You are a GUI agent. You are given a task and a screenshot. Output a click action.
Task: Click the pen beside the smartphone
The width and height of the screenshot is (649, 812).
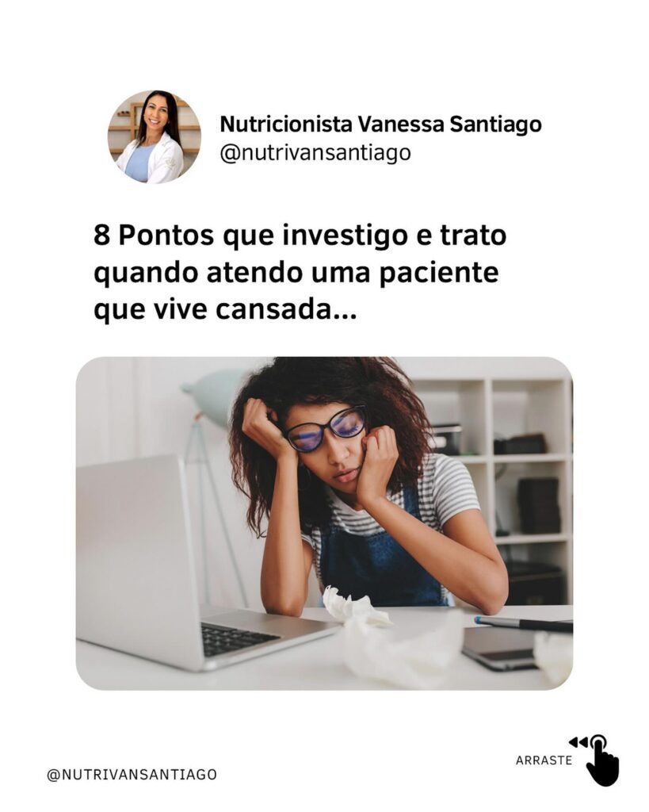(x=523, y=623)
